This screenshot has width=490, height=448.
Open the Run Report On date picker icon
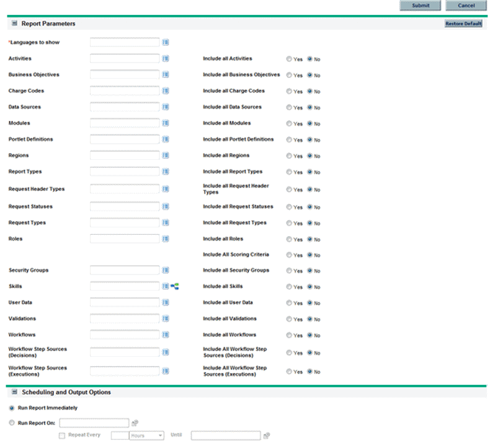click(135, 423)
